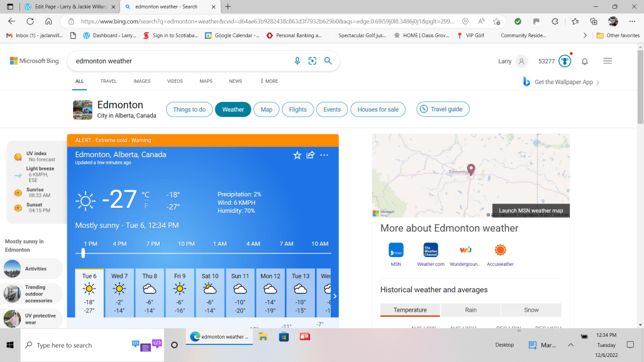Image resolution: width=644 pixels, height=362 pixels.
Task: Click the hourly forecast time slider handle
Action: click(x=83, y=253)
